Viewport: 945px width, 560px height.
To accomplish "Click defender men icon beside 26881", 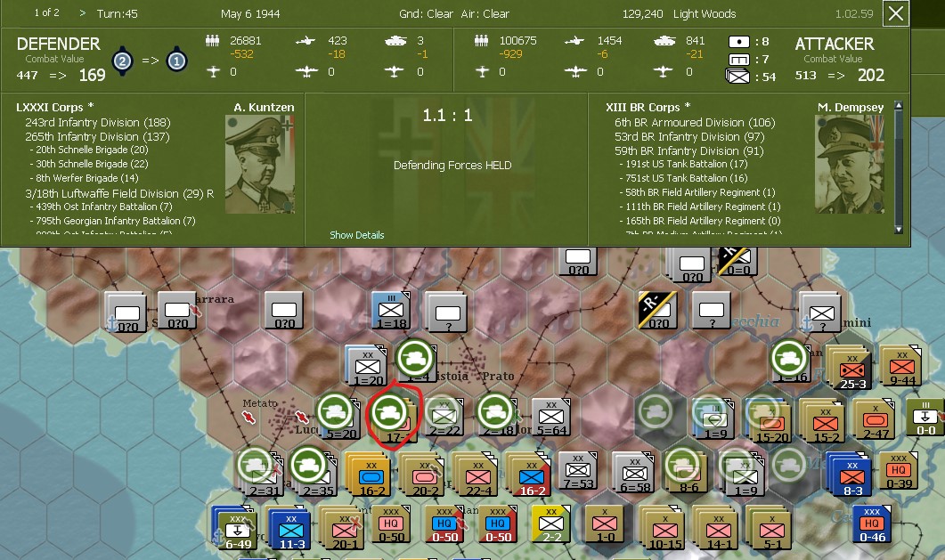I will pos(212,41).
